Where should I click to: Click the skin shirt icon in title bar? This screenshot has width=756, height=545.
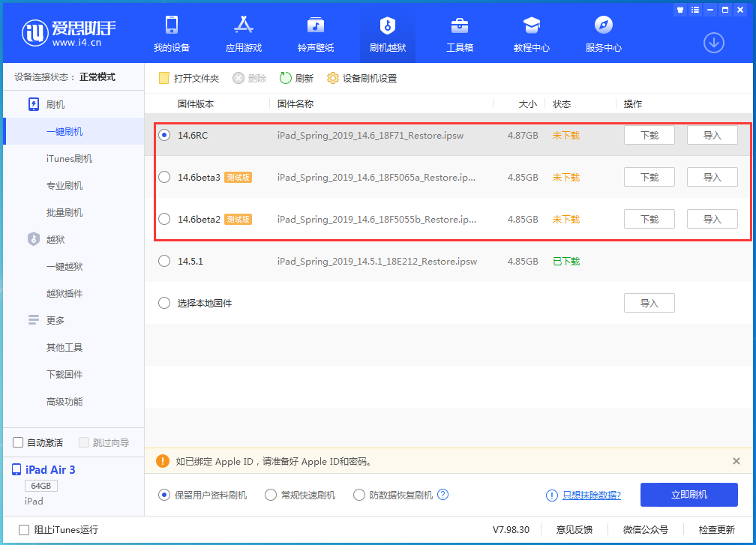coord(680,10)
